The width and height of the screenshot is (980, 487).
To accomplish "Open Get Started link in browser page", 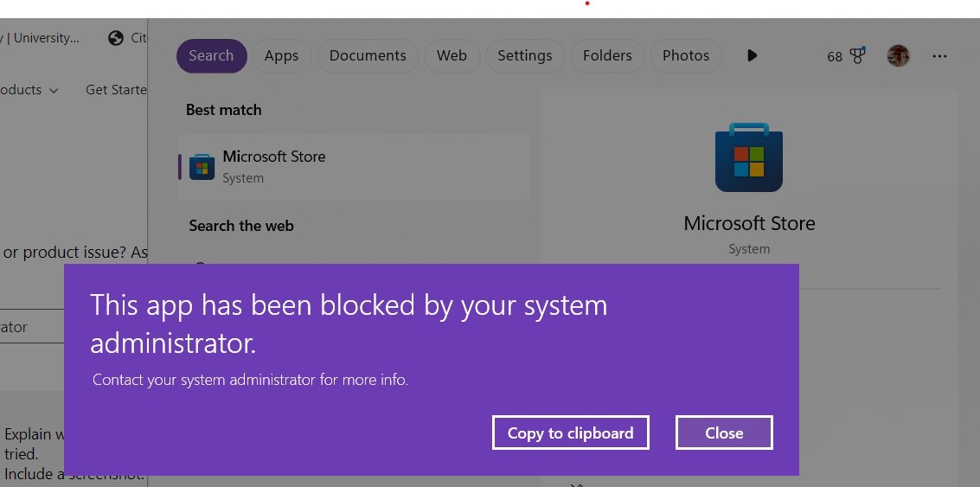I will pyautogui.click(x=116, y=90).
